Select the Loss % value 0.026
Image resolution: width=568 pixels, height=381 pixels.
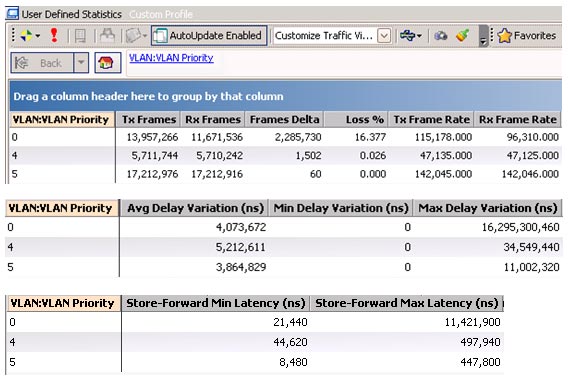(x=373, y=156)
